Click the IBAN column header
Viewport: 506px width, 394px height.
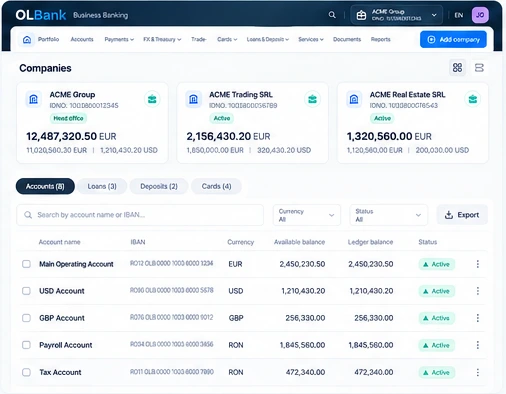coord(138,242)
